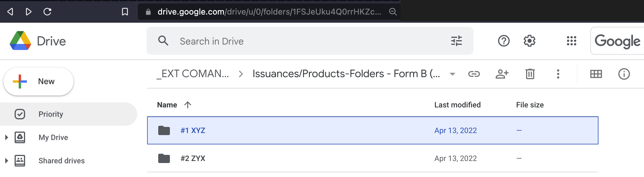This screenshot has height=177, width=644.
Task: Go to _EXT COMAN... breadcrumb folder
Action: click(x=193, y=74)
